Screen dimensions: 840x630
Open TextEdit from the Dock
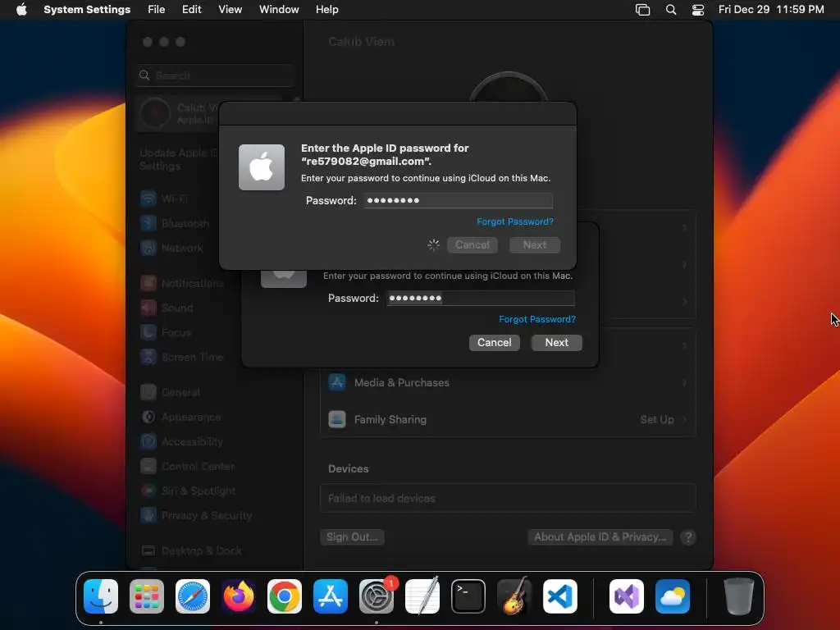tap(422, 596)
